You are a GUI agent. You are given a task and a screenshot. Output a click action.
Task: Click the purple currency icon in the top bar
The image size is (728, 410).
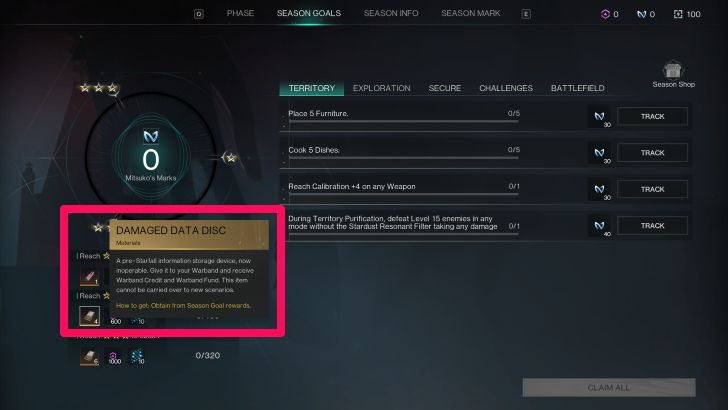tap(605, 14)
